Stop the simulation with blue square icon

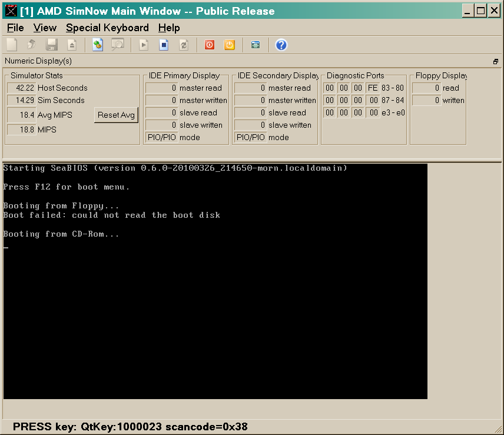[164, 45]
